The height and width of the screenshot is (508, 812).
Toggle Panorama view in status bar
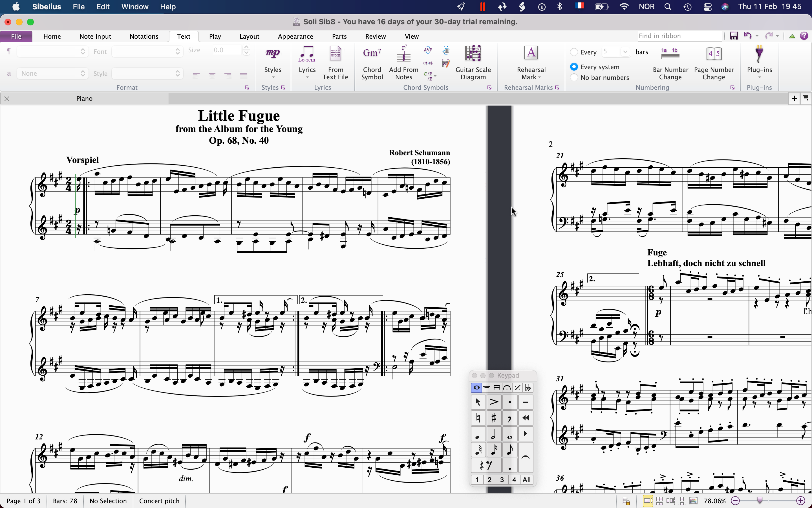[x=694, y=501]
